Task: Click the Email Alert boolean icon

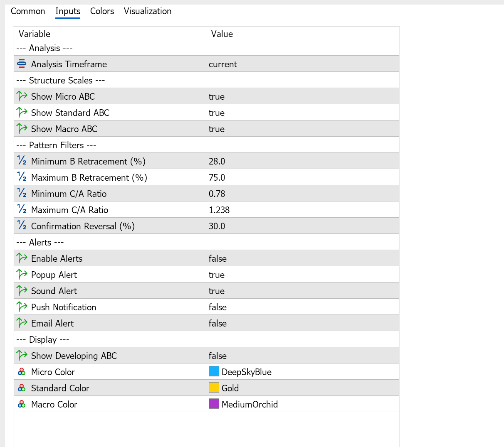Action: 22,323
